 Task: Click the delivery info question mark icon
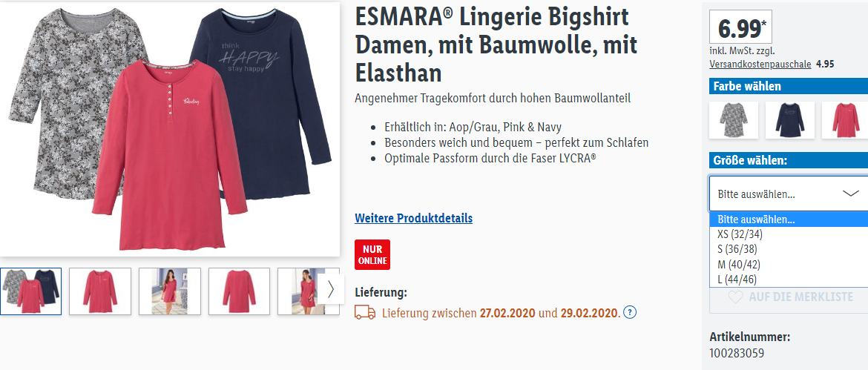click(x=629, y=312)
